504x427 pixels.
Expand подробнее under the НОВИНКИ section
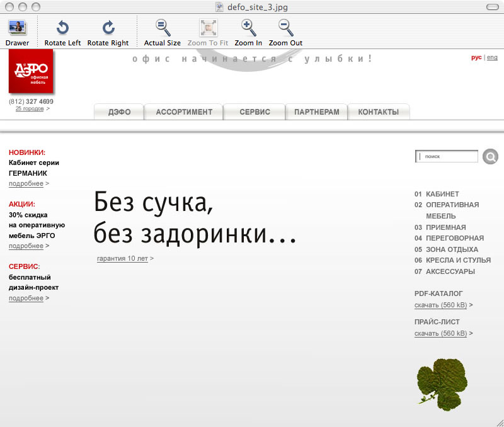pyautogui.click(x=25, y=183)
